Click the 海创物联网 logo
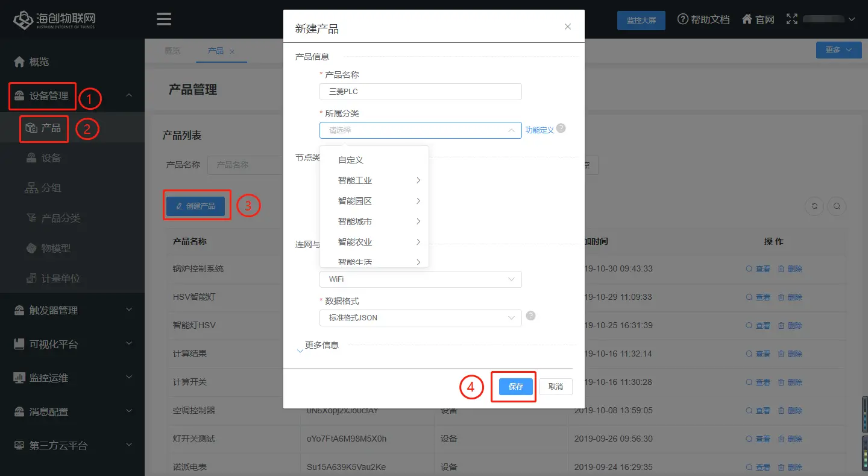 click(x=55, y=19)
